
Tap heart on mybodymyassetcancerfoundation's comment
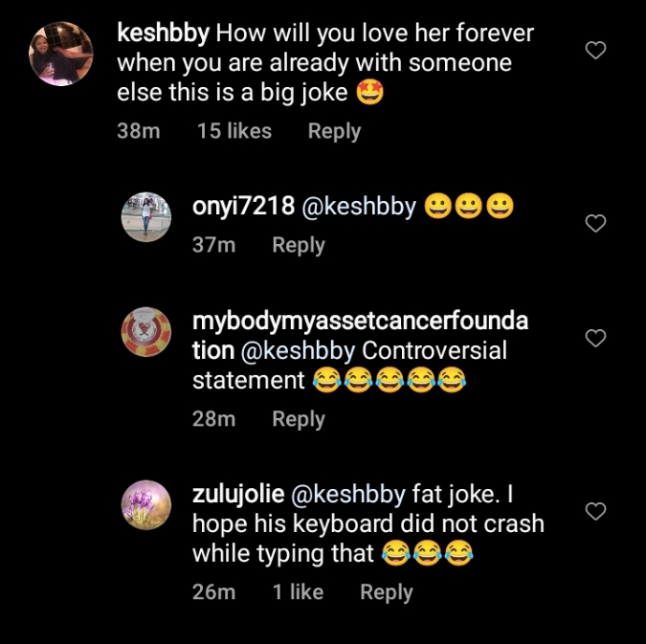pos(595,338)
